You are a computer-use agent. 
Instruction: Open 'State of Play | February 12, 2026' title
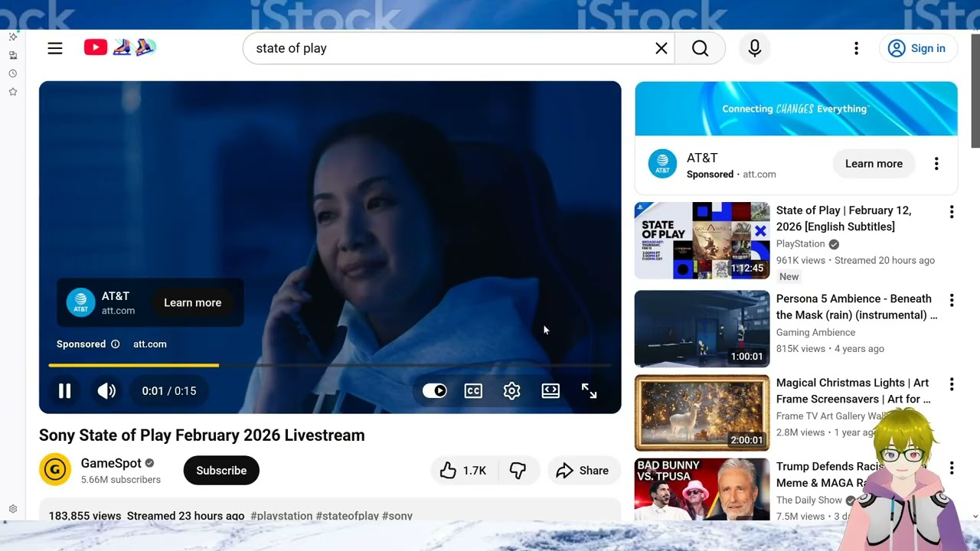844,218
